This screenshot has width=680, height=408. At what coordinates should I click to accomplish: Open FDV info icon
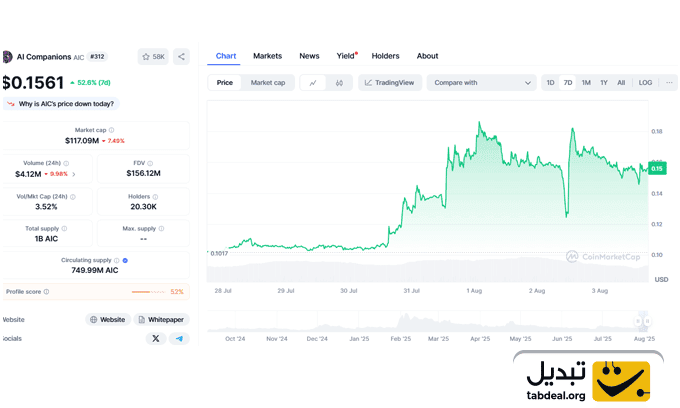[150, 163]
